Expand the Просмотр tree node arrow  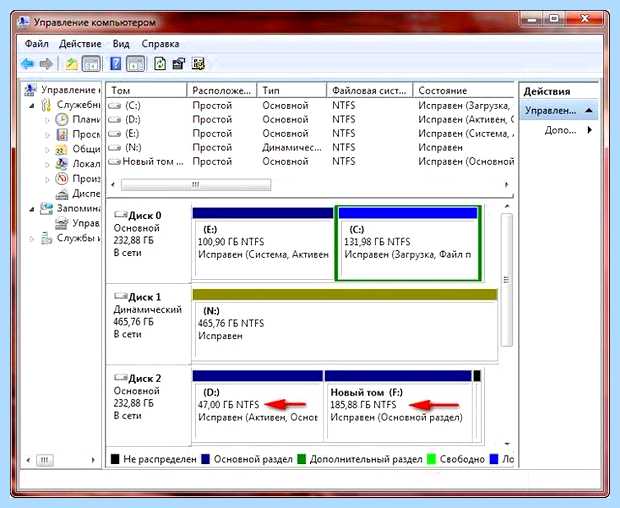[47, 135]
